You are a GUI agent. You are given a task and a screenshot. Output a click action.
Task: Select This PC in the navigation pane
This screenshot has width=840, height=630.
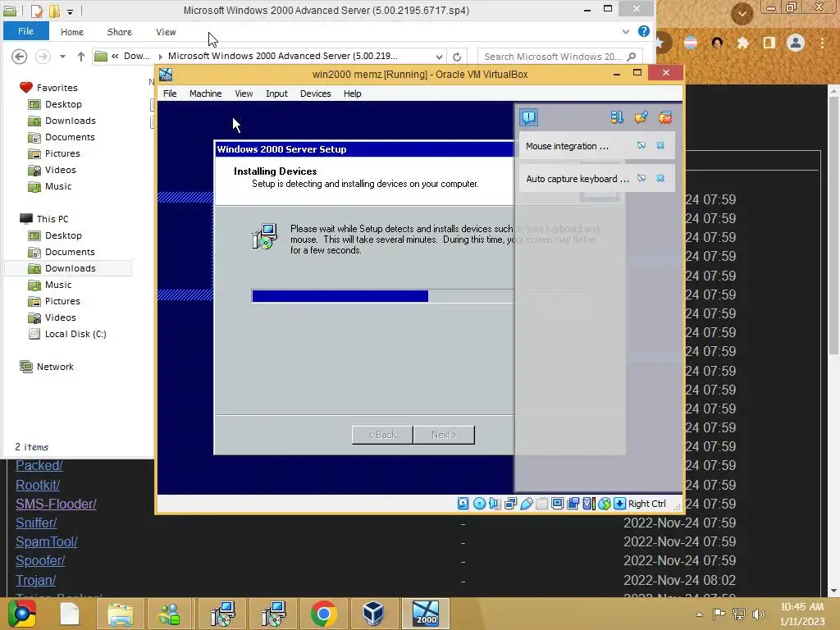tap(44, 218)
